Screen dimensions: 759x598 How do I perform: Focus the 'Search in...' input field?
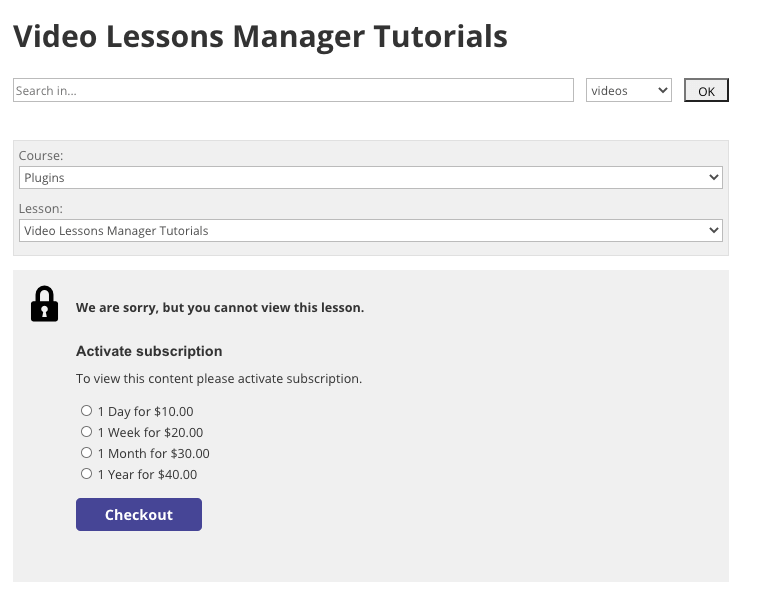point(293,91)
